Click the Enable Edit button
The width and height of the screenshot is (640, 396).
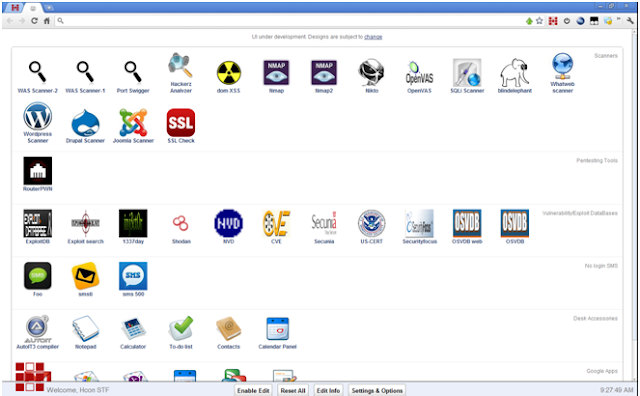pos(253,390)
